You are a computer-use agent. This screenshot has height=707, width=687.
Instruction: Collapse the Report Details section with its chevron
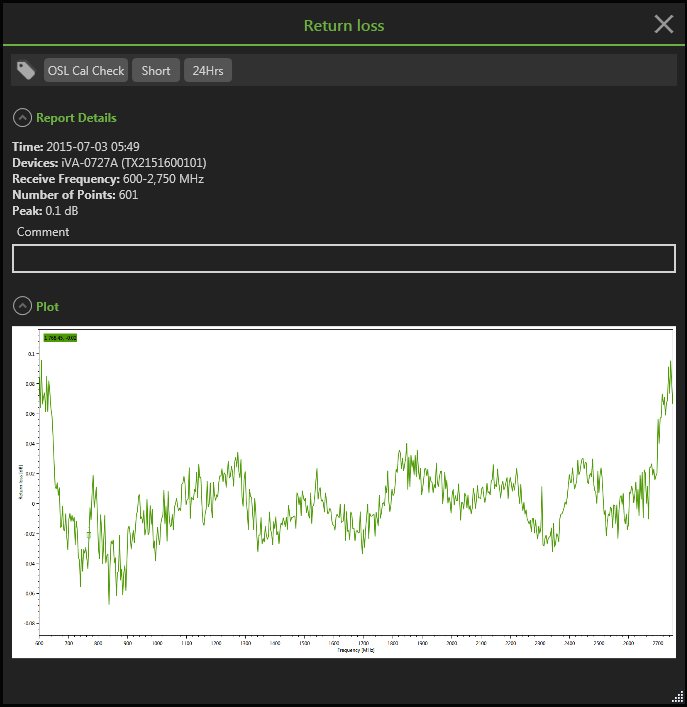coord(23,118)
